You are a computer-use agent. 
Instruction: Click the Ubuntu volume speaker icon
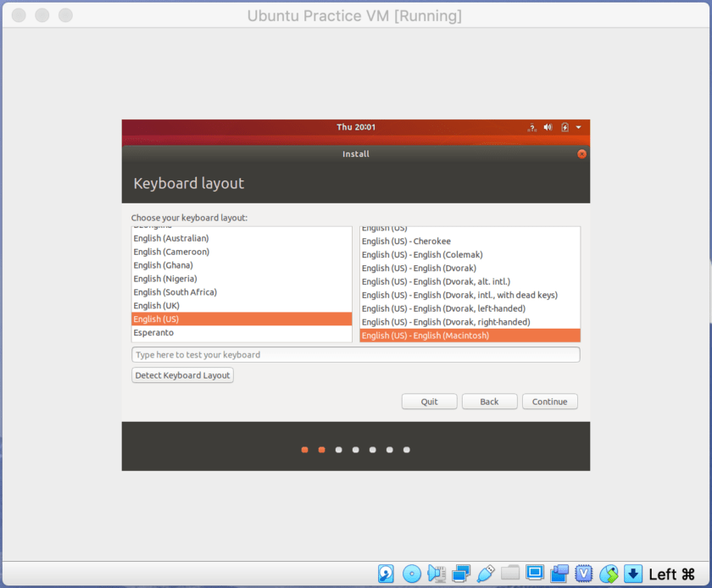coord(548,127)
